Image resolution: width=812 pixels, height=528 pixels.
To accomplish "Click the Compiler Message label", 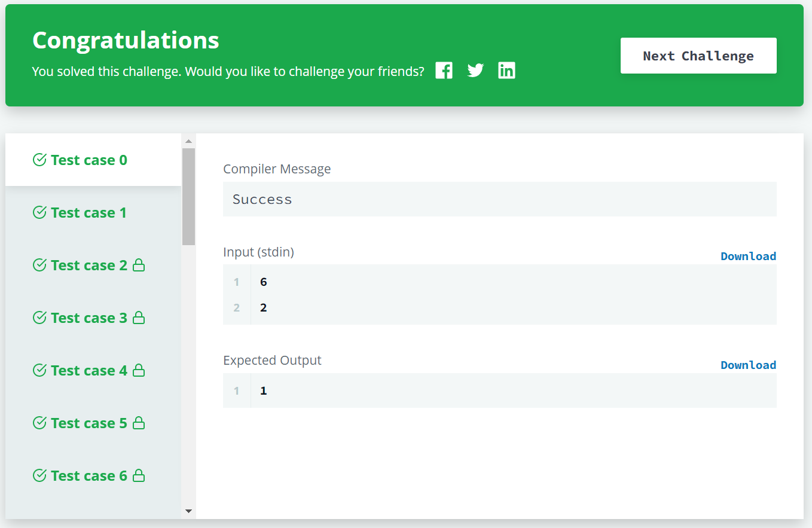I will (x=277, y=169).
